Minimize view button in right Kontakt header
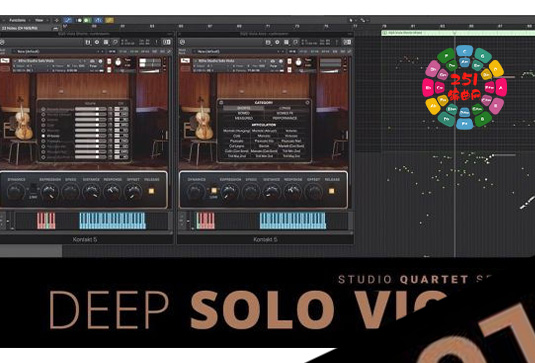 tap(347, 42)
